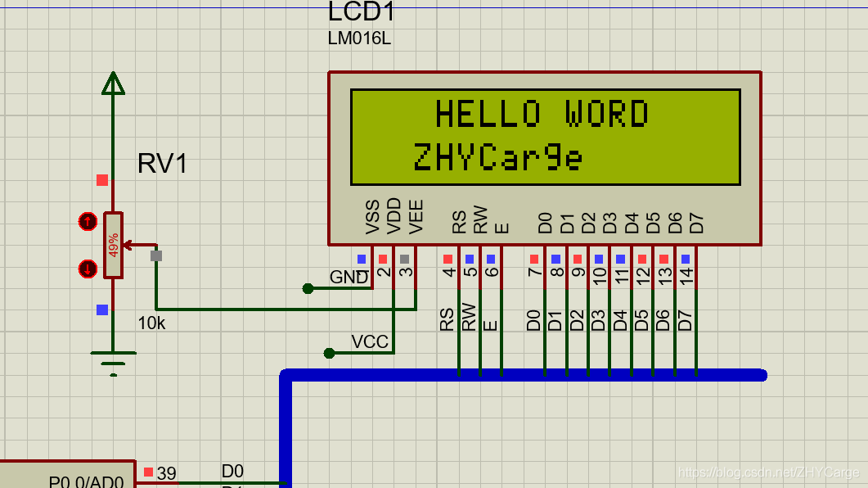Click the red logic state square on pin 2
Viewport: 868px width, 488px height.
point(383,260)
